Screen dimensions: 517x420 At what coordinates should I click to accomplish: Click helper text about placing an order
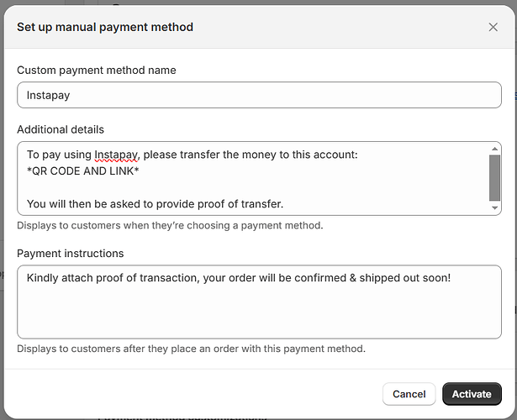coord(191,349)
